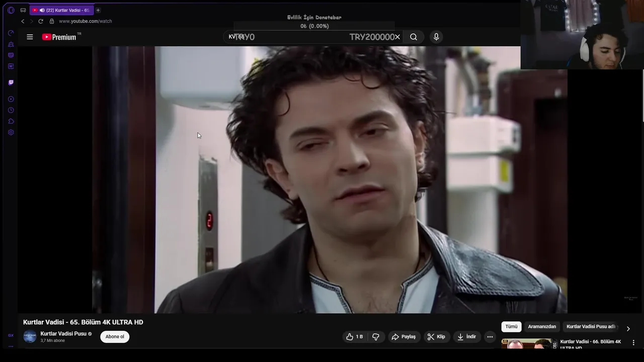Share video via Paylaş button

pos(404,337)
